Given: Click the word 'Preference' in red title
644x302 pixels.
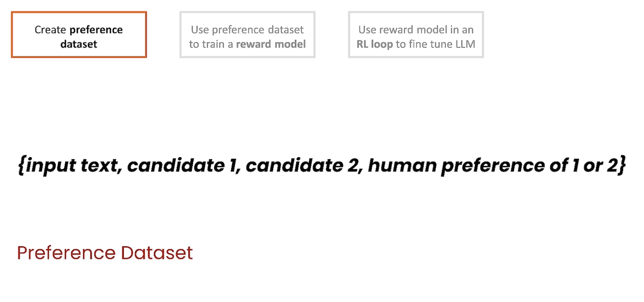Looking at the screenshot, I should [x=66, y=253].
